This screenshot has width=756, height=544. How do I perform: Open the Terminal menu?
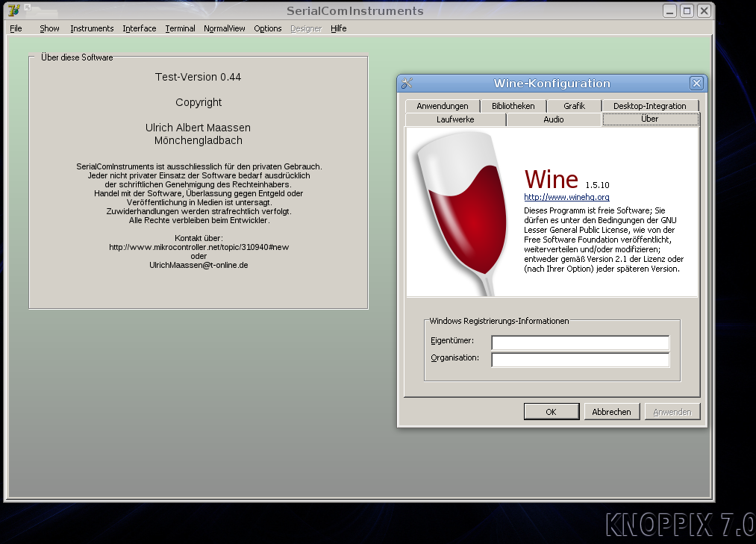(180, 28)
